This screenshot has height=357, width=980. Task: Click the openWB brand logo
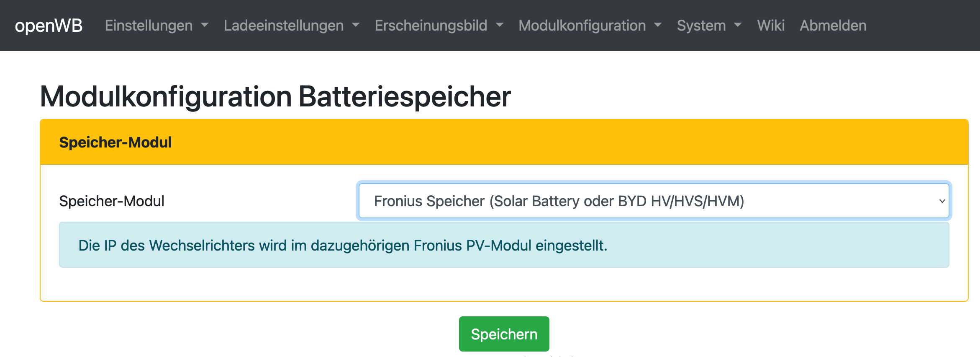(x=49, y=26)
